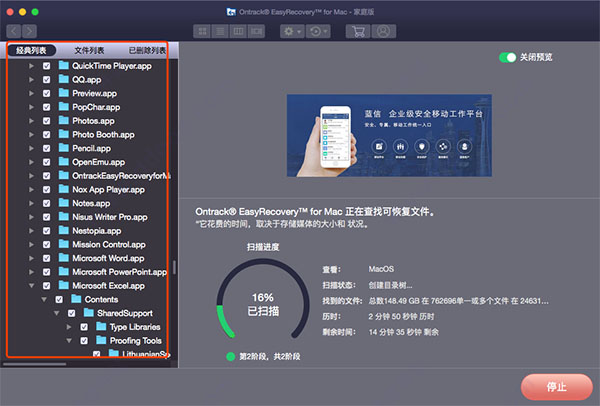This screenshot has height=406, width=600.
Task: Select the PopChar.app folder icon
Action: [x=64, y=107]
